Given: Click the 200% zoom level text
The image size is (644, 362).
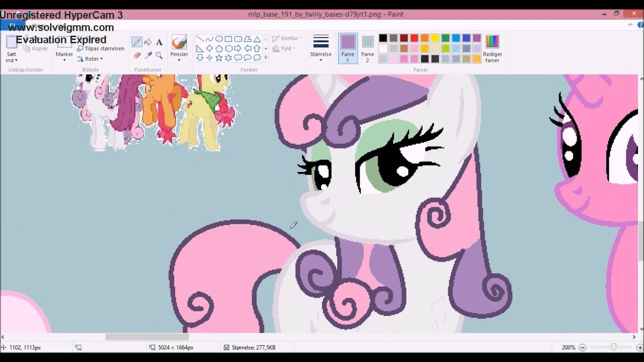Looking at the screenshot, I should point(569,347).
